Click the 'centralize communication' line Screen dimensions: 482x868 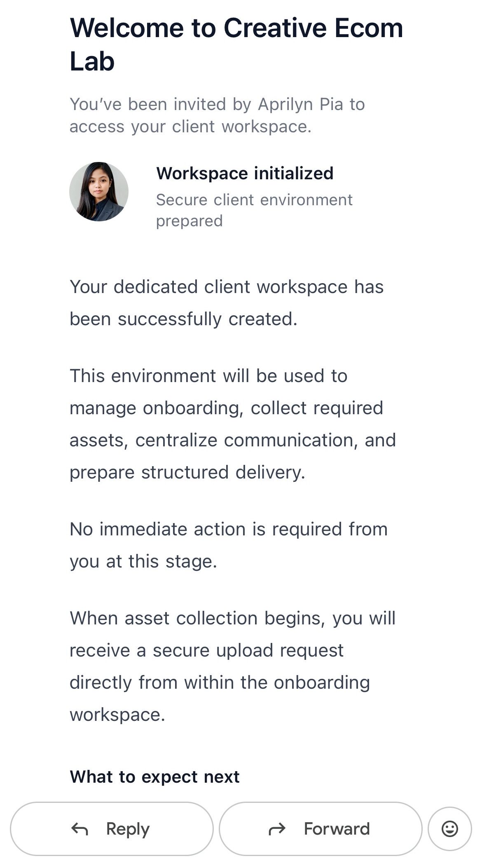coord(232,440)
